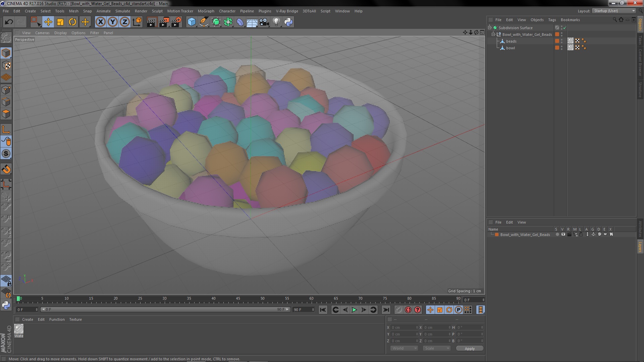Collapse Bowl_with_Water_Gel_Beads null in tree
The width and height of the screenshot is (644, 362).
493,34
